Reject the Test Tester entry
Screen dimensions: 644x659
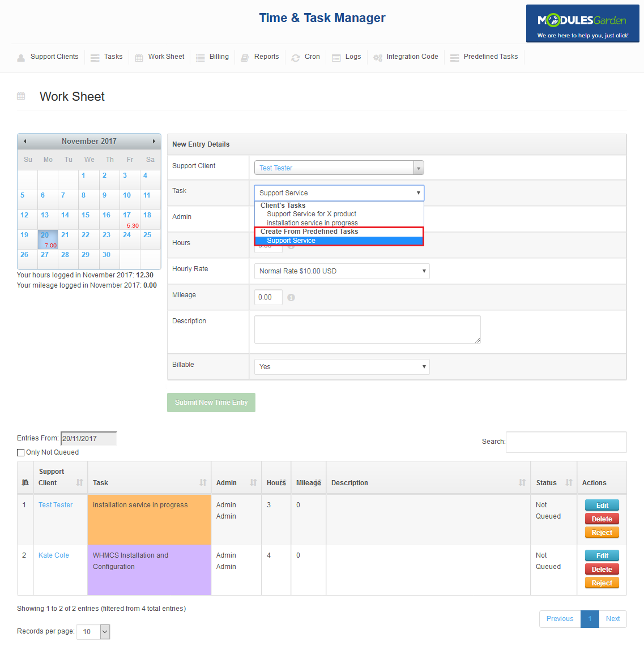(602, 533)
